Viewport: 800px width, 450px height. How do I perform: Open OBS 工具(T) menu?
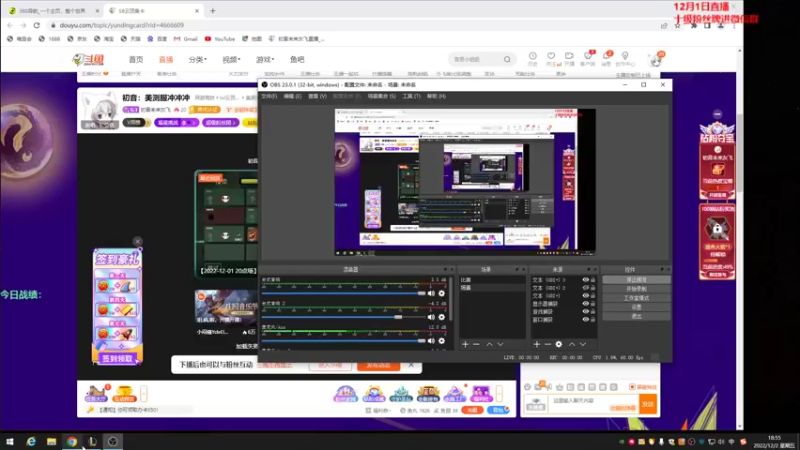411,96
